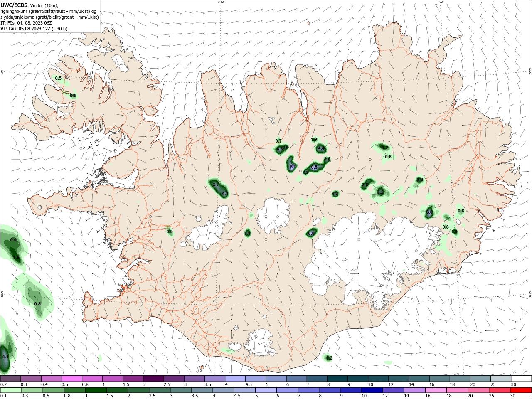This screenshot has width=532, height=399.
Task: Click the '0.1' label under lower scale
Action: 4,396
